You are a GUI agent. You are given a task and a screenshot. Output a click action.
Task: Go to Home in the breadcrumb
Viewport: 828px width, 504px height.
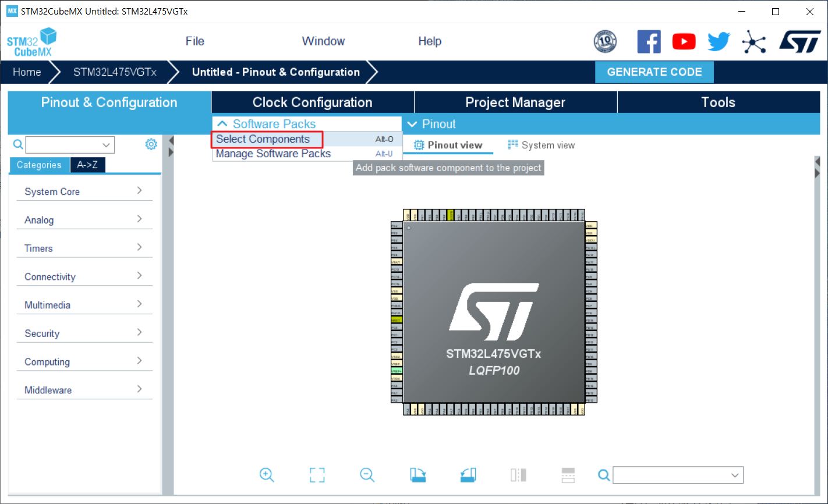[x=27, y=72]
